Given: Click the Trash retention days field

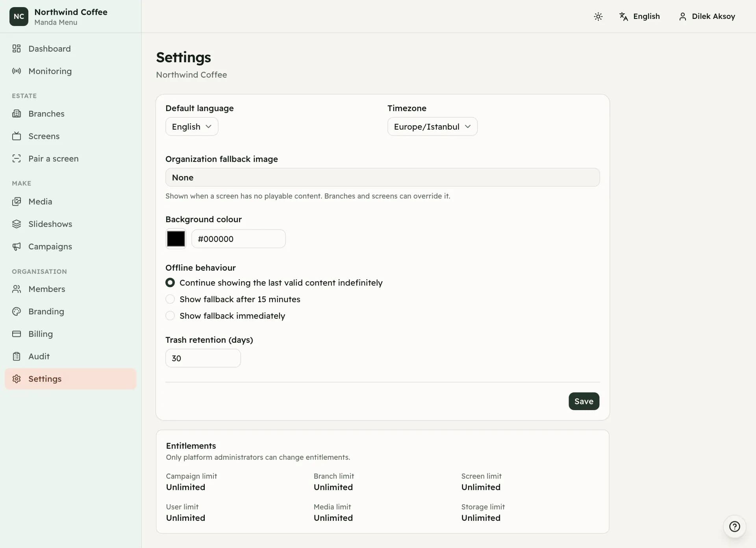Looking at the screenshot, I should point(203,358).
